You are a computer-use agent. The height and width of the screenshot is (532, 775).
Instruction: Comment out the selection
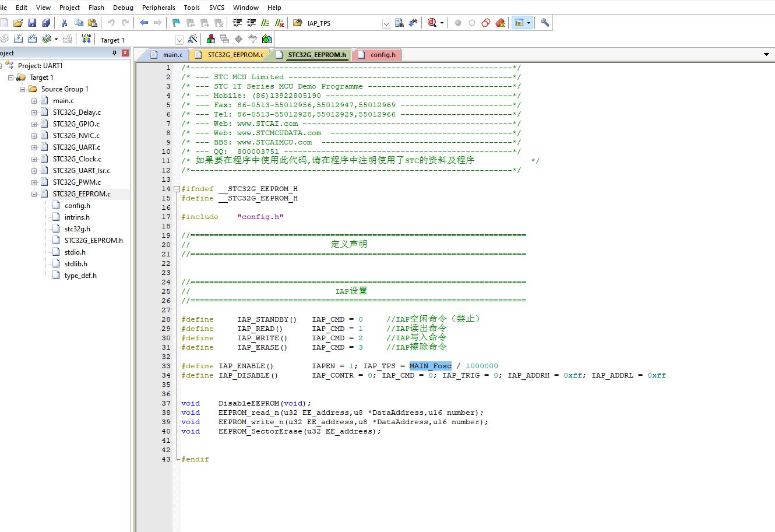click(x=265, y=23)
